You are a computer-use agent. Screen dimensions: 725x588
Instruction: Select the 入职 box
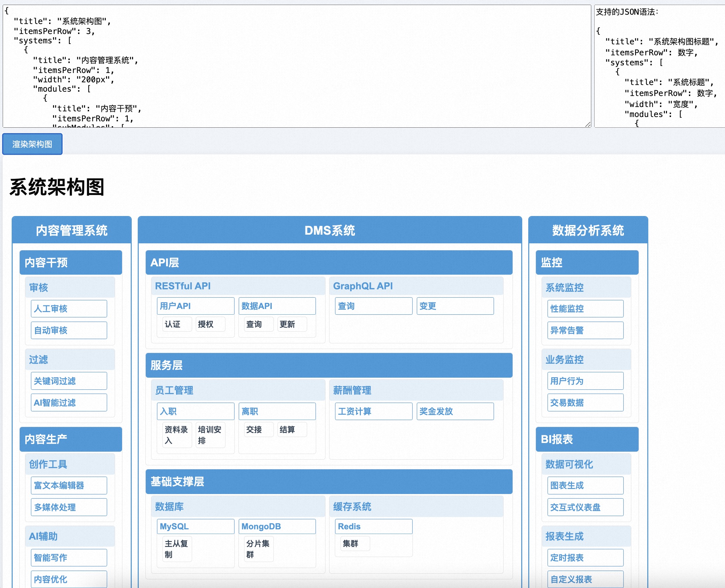196,412
